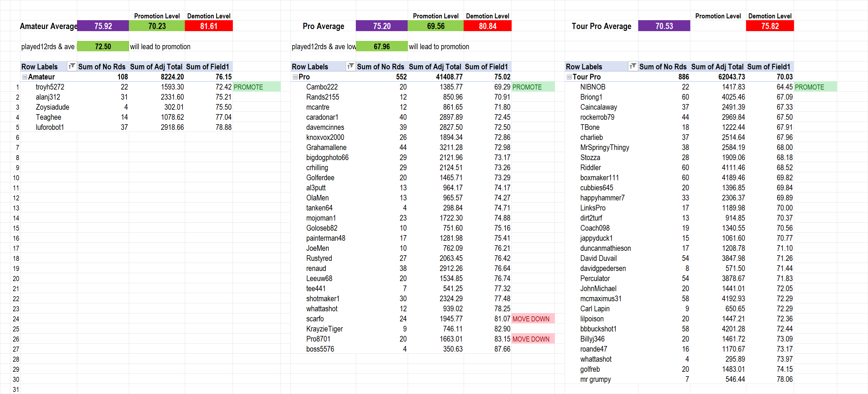Click the MOVE DOWN flag beside Pro8701
Viewport: 868px width, 394px height.
[531, 339]
